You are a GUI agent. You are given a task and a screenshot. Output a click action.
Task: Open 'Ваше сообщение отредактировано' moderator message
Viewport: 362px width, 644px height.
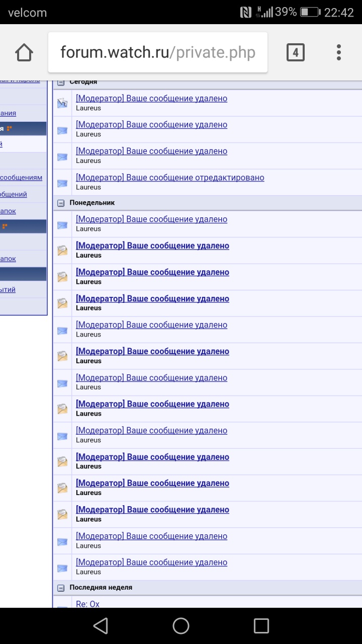pos(170,178)
